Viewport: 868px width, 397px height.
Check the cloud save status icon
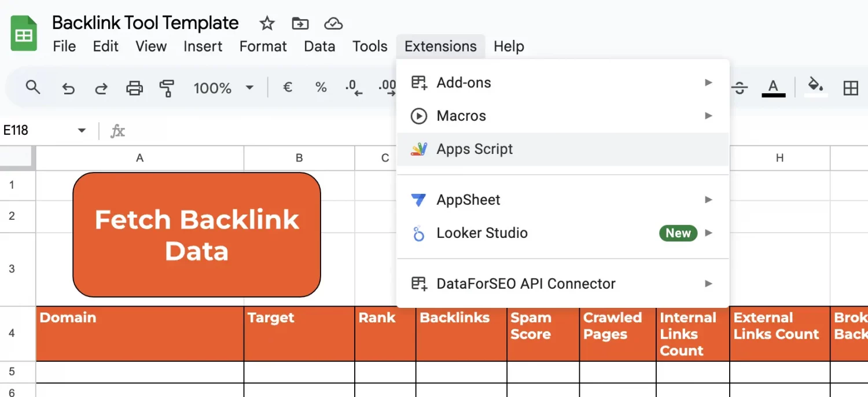tap(333, 23)
